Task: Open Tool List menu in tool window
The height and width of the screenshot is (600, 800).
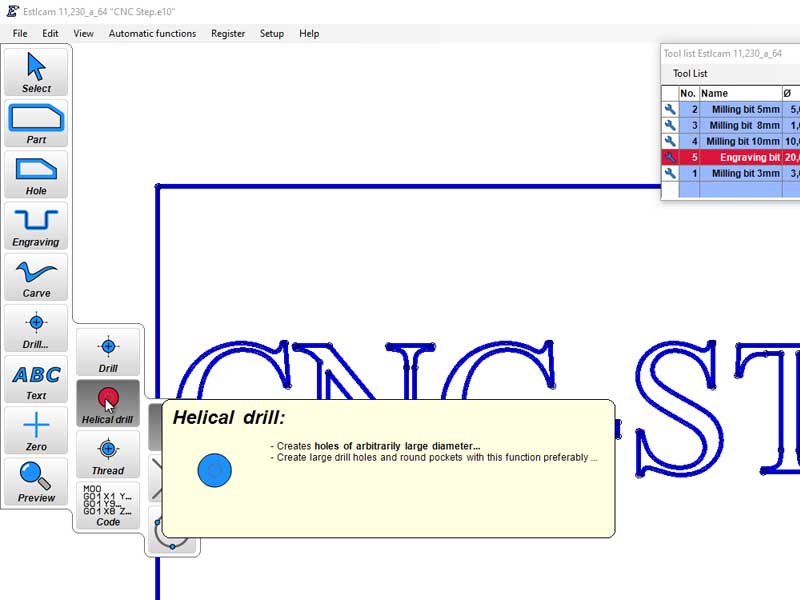Action: pyautogui.click(x=690, y=73)
